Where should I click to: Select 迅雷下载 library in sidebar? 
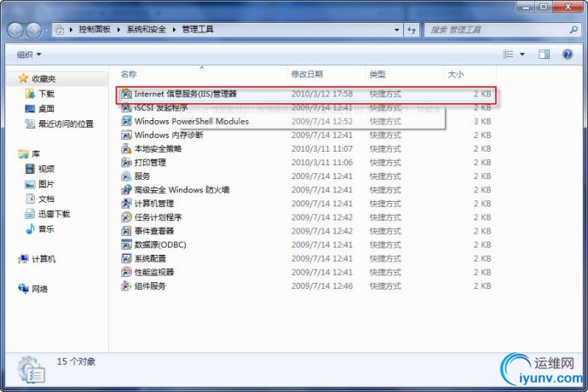[48, 214]
